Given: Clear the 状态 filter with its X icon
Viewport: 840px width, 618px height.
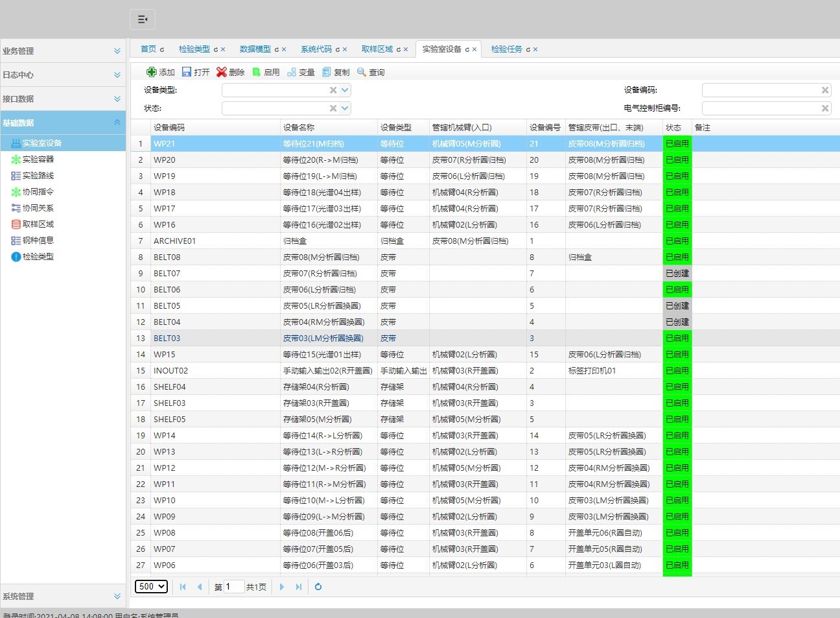Looking at the screenshot, I should [333, 108].
